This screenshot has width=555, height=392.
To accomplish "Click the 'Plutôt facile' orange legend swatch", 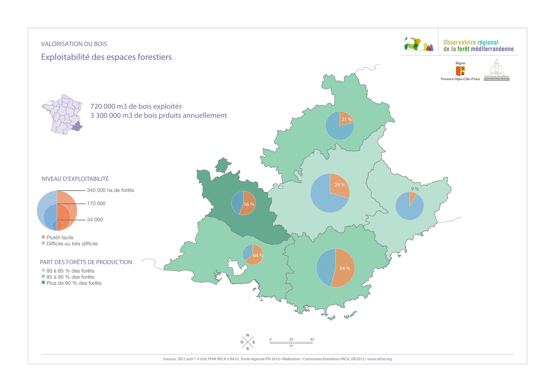I will (43, 237).
